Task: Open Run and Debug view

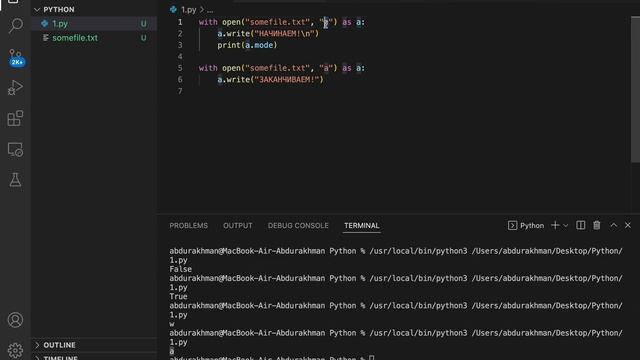Action: point(16,87)
